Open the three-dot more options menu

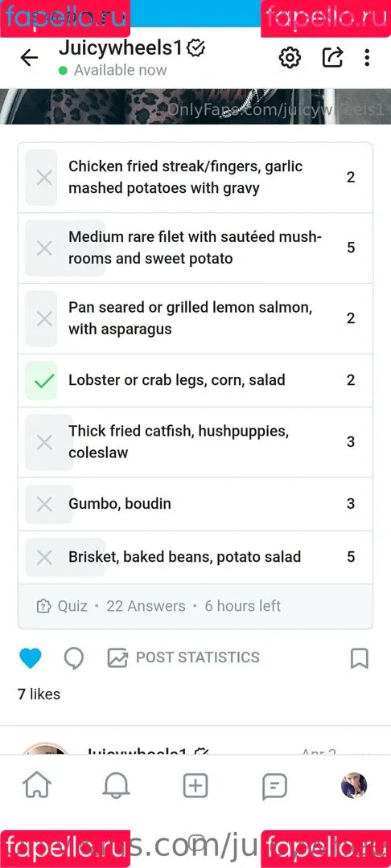coord(367,58)
